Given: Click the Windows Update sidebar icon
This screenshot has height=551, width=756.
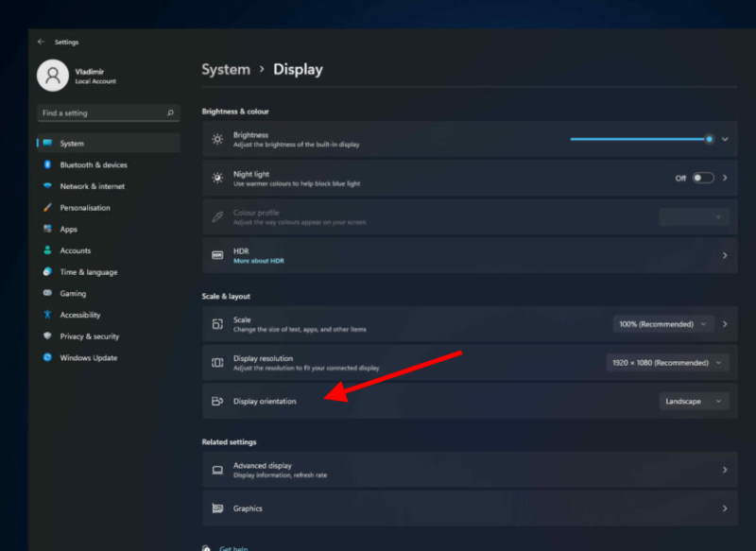Looking at the screenshot, I should coord(47,357).
